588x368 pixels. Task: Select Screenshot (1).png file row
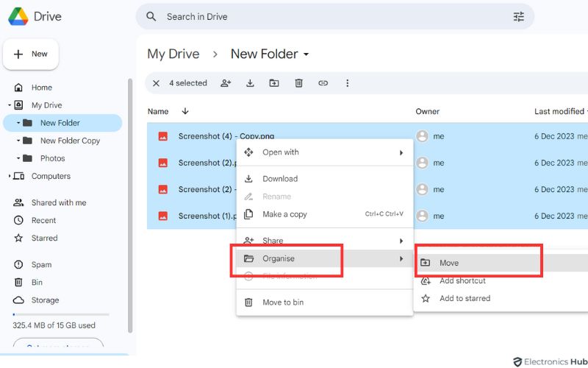click(367, 216)
